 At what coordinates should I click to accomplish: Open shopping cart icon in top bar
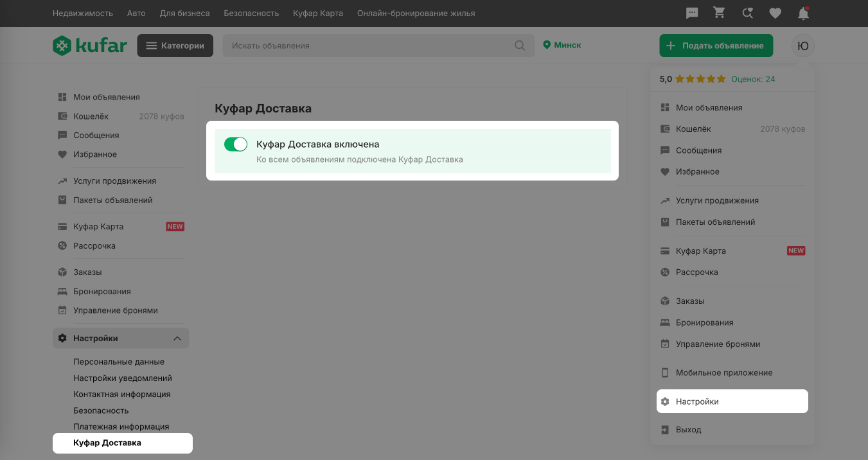720,13
